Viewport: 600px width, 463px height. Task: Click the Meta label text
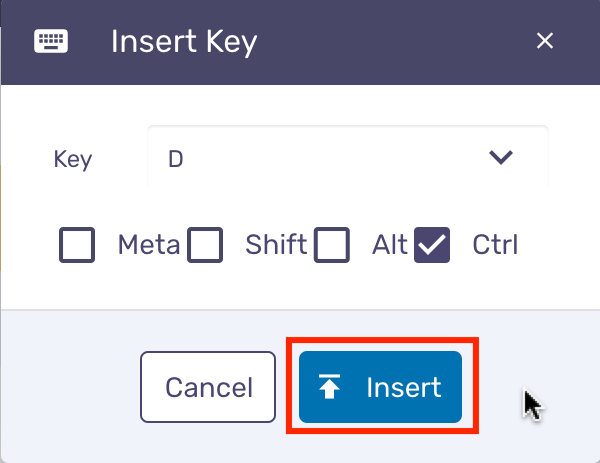point(149,245)
